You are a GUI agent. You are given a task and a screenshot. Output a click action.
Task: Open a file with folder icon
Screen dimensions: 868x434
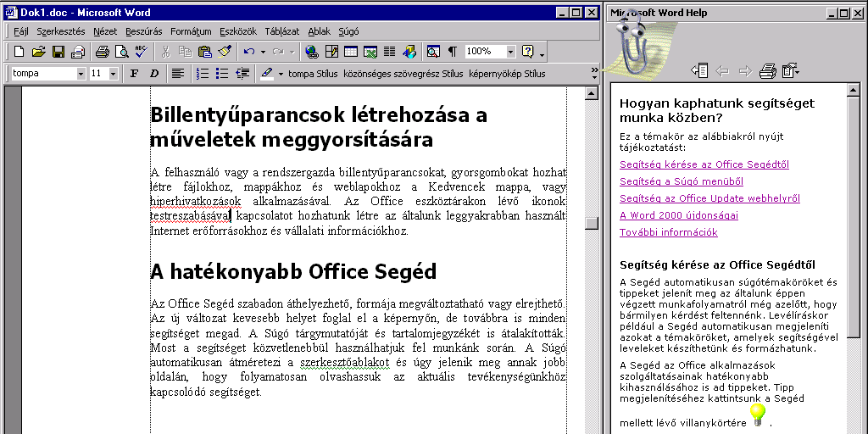point(38,52)
